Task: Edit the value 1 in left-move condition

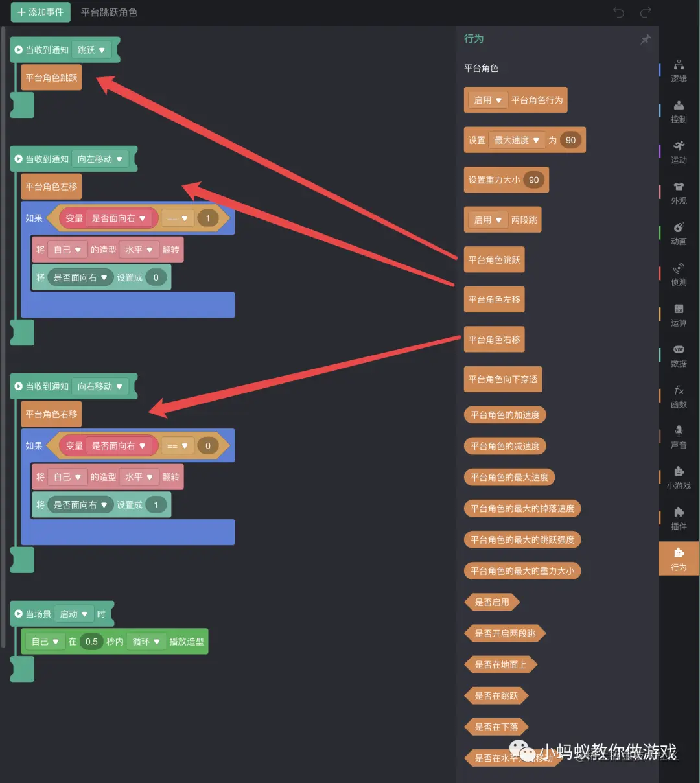Action: (207, 218)
